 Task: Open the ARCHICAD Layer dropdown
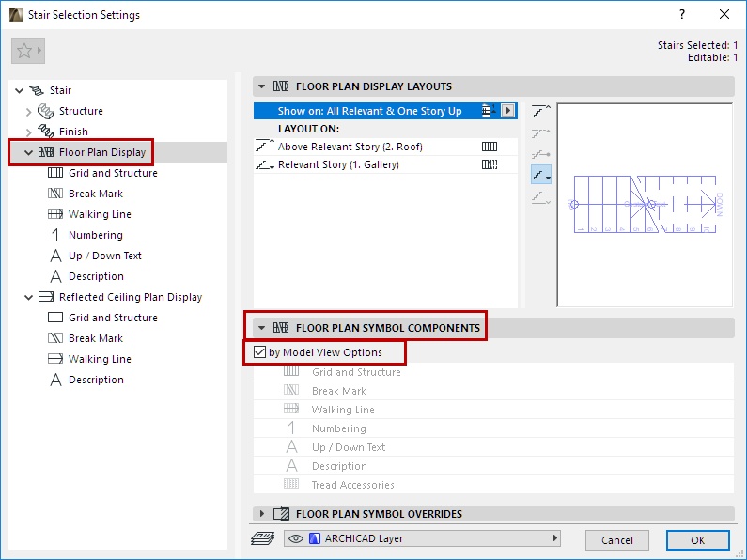tap(422, 538)
